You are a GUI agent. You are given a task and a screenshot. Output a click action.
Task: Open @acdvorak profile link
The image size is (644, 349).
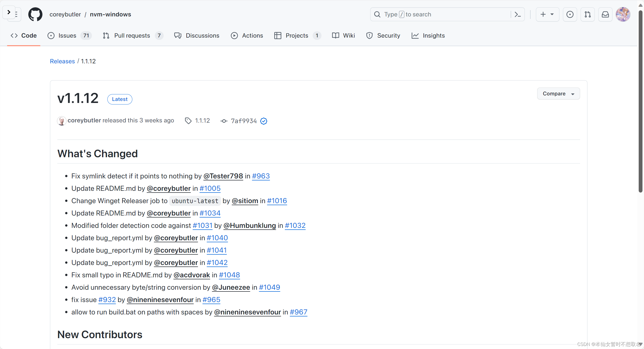pyautogui.click(x=192, y=275)
